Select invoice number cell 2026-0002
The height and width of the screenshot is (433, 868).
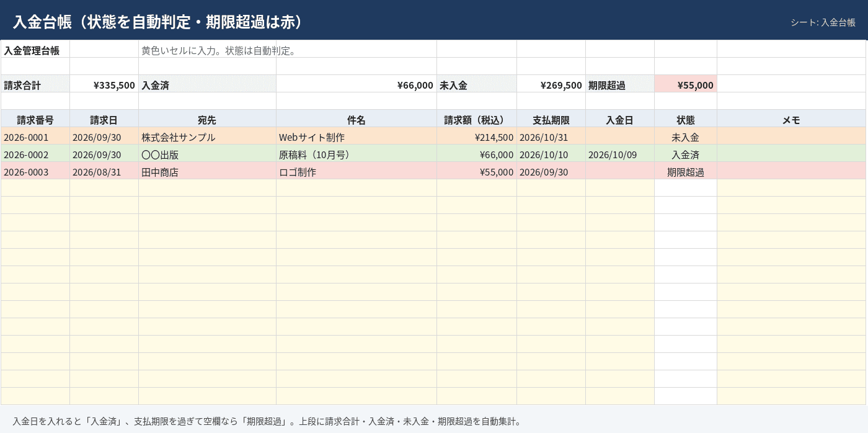click(x=35, y=153)
